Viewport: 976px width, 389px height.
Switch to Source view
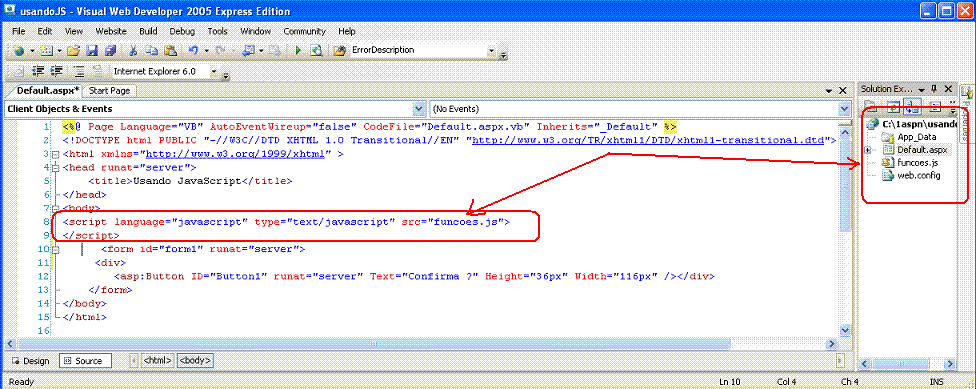tap(85, 360)
